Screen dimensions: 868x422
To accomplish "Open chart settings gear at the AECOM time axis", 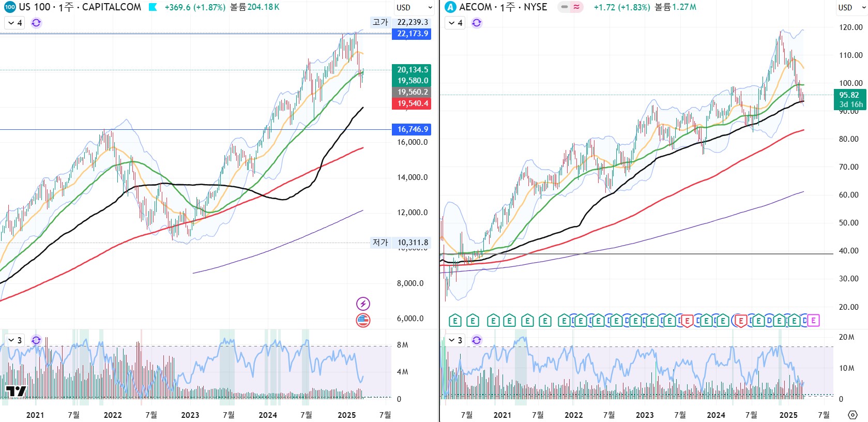I will pos(852,415).
